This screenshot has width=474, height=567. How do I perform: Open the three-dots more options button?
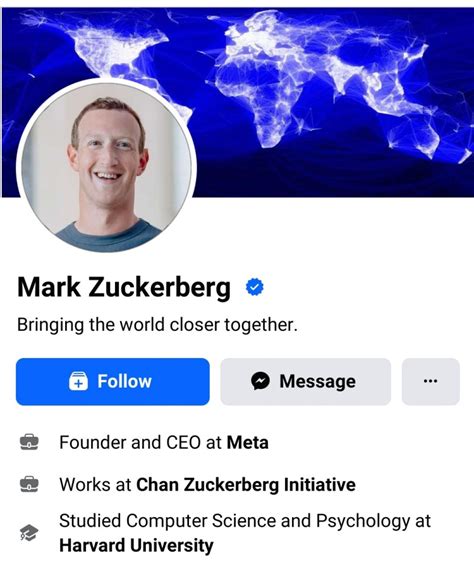point(431,381)
